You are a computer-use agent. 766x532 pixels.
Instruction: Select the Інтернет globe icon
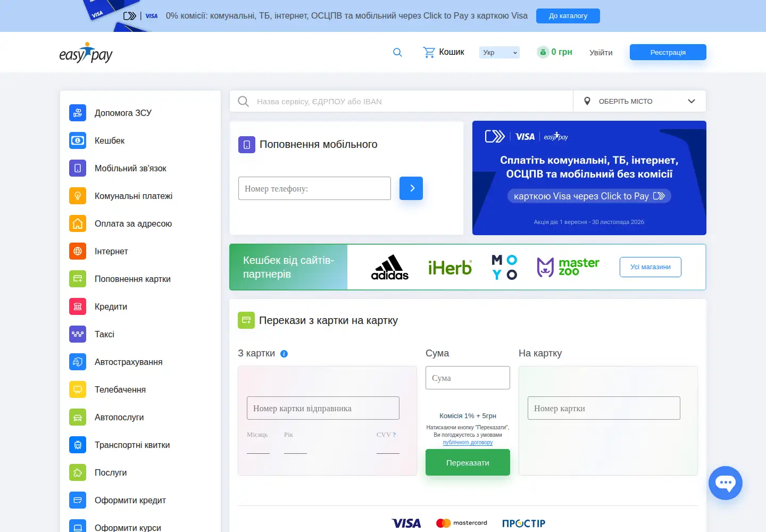pyautogui.click(x=78, y=251)
